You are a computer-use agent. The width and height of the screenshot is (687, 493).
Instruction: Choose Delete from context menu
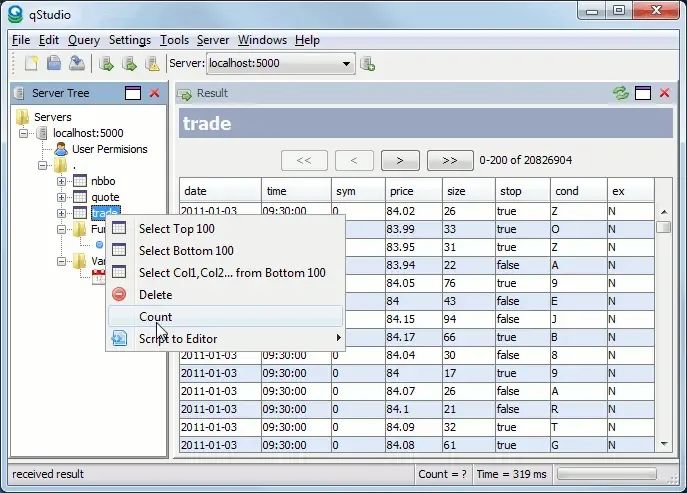[x=225, y=294]
